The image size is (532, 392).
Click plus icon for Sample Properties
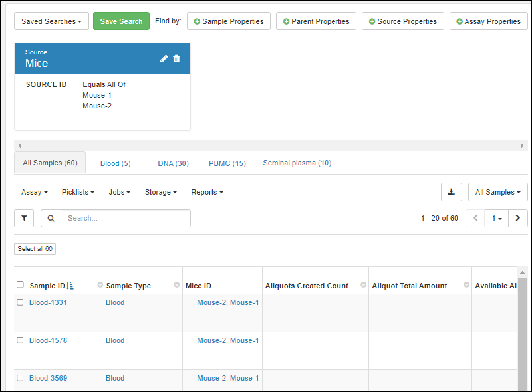(197, 21)
